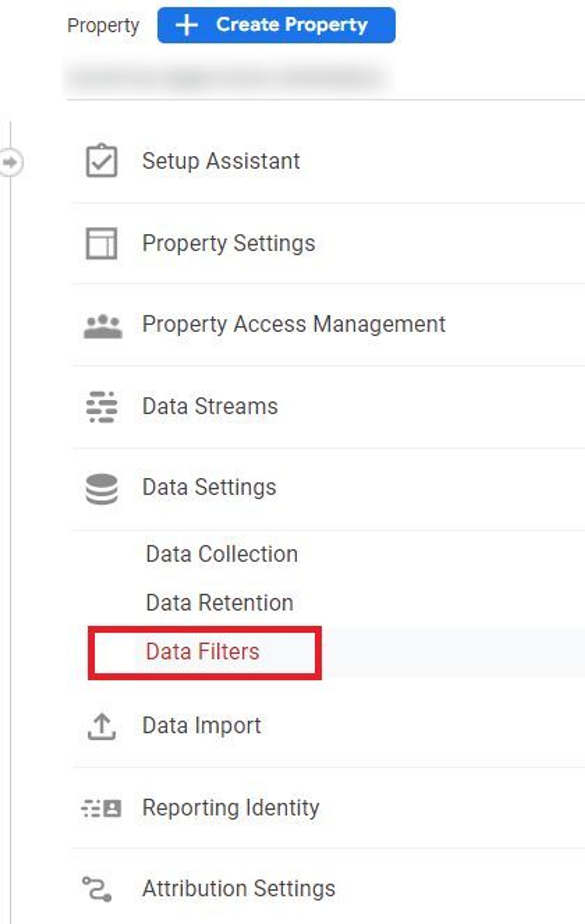The image size is (585, 924).
Task: Open Data Retention settings
Action: tap(219, 603)
